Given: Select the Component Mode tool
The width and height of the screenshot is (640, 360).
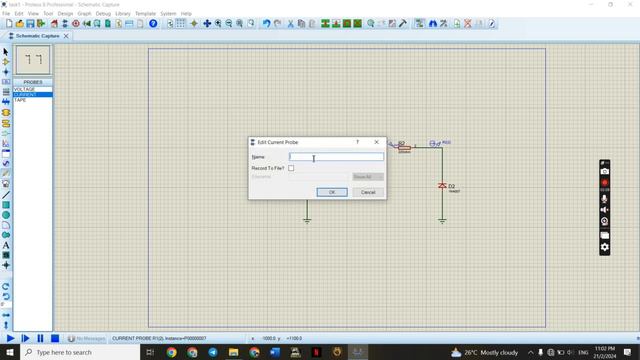Looking at the screenshot, I should [x=6, y=62].
